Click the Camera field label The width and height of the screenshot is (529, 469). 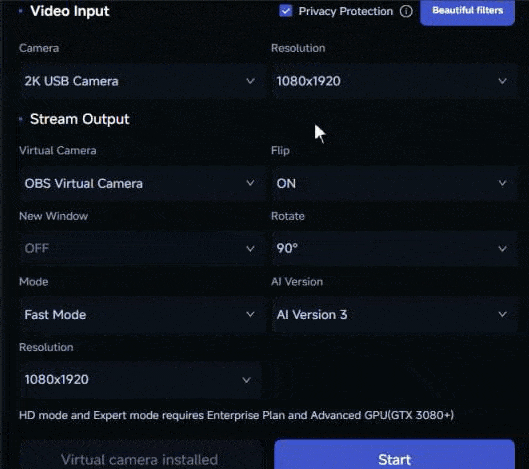pyautogui.click(x=39, y=48)
